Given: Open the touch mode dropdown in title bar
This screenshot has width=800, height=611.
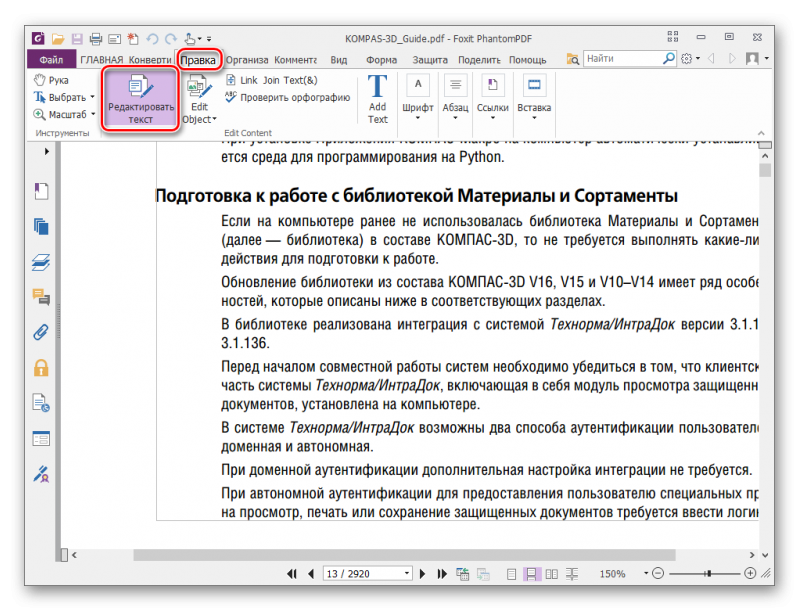Looking at the screenshot, I should [199, 39].
